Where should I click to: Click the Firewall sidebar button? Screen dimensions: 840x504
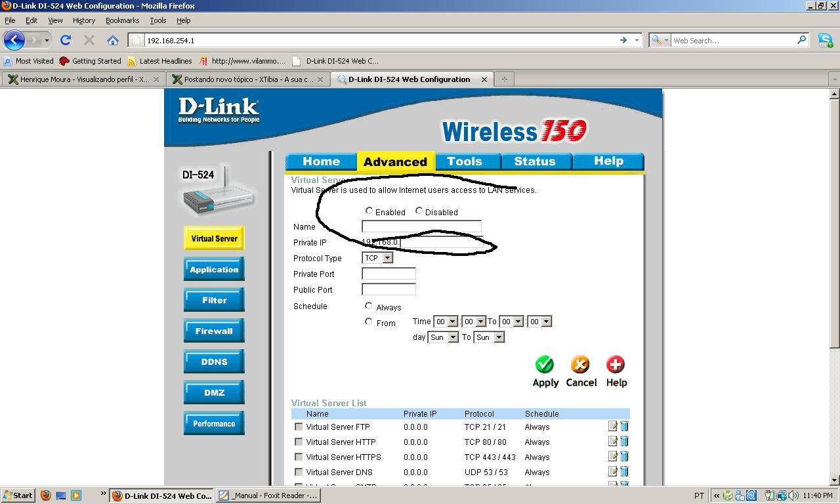(x=214, y=331)
